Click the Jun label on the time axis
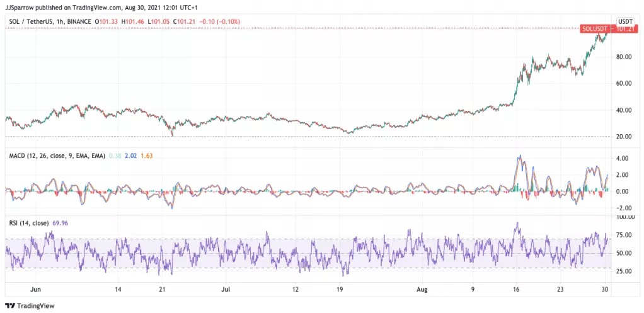Viewport: 644px width, 313px height. pyautogui.click(x=36, y=289)
